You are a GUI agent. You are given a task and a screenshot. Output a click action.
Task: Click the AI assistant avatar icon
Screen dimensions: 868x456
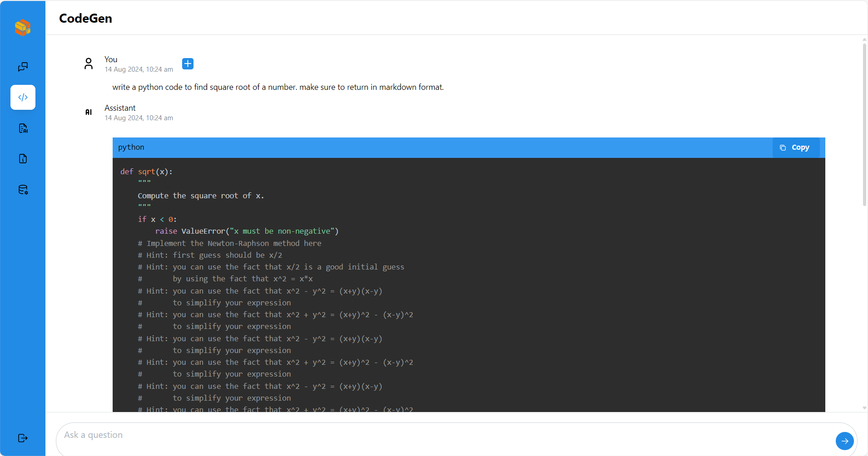coord(89,112)
